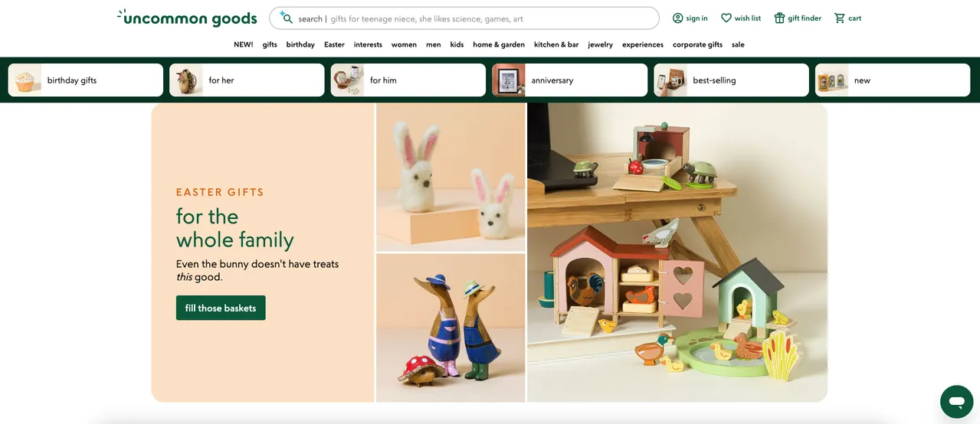Screen dimensions: 980x424
Task: Select the birthday gifts cupcake thumbnail
Action: click(25, 80)
